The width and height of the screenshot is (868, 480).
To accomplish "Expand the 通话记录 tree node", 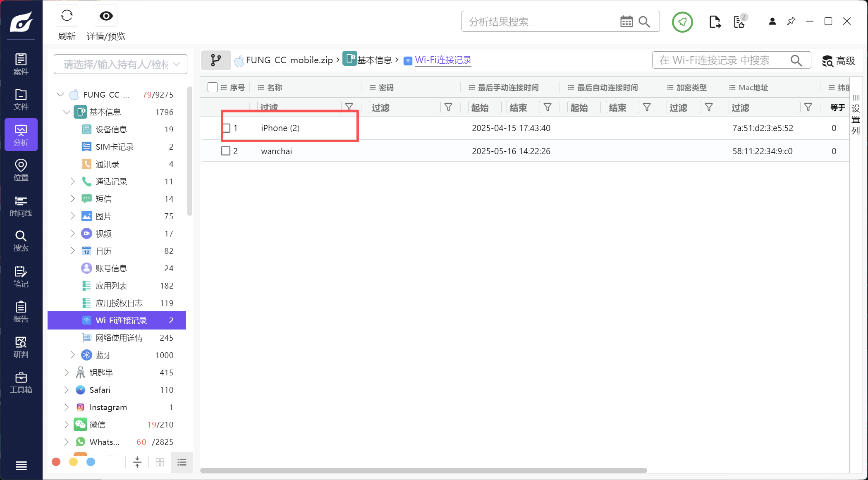I will tap(73, 181).
